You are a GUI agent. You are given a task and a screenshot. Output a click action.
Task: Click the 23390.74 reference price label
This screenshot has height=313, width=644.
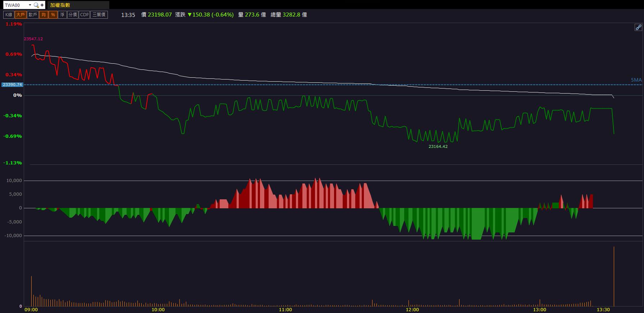click(13, 85)
